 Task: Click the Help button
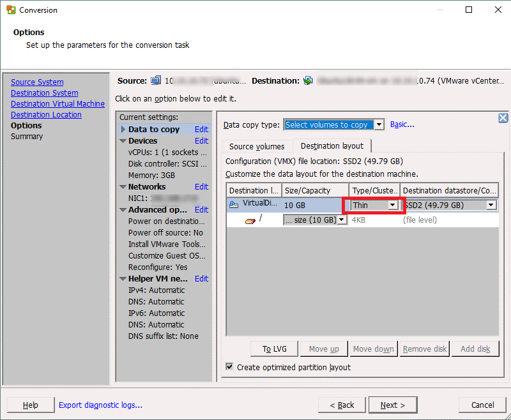click(31, 405)
